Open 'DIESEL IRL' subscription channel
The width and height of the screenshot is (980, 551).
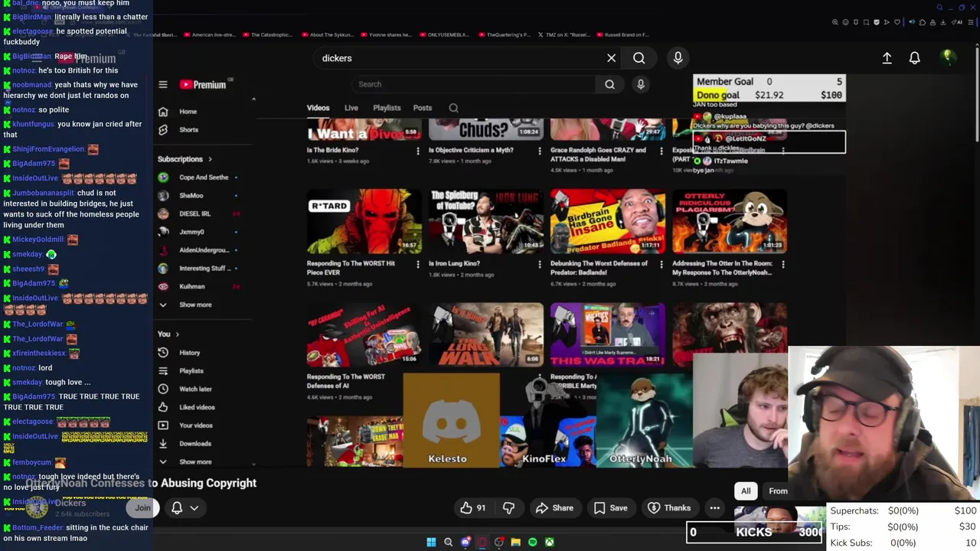pos(196,214)
